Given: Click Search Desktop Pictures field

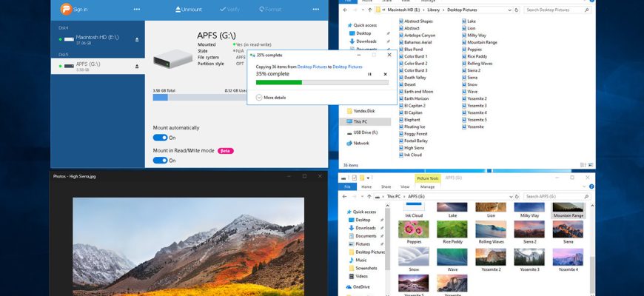Looking at the screenshot, I should click(556, 10).
